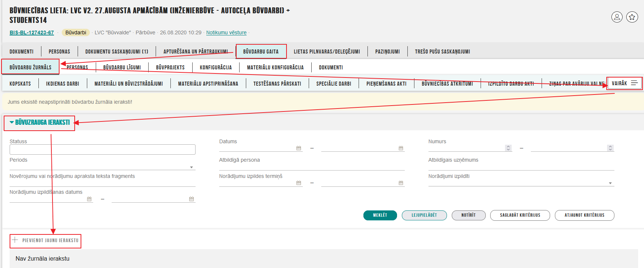The height and width of the screenshot is (268, 644).
Task: Open the Ikdienas darbi journal tab
Action: click(62, 84)
